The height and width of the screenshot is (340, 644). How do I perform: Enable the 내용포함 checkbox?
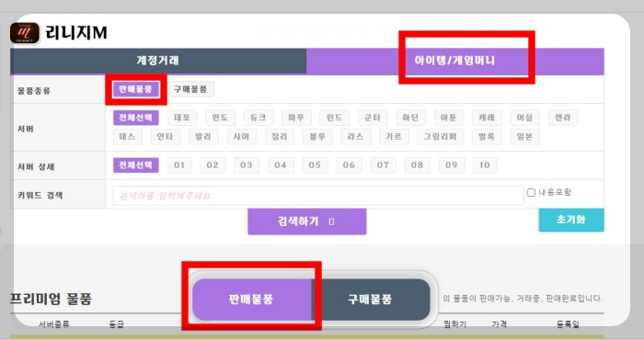532,192
